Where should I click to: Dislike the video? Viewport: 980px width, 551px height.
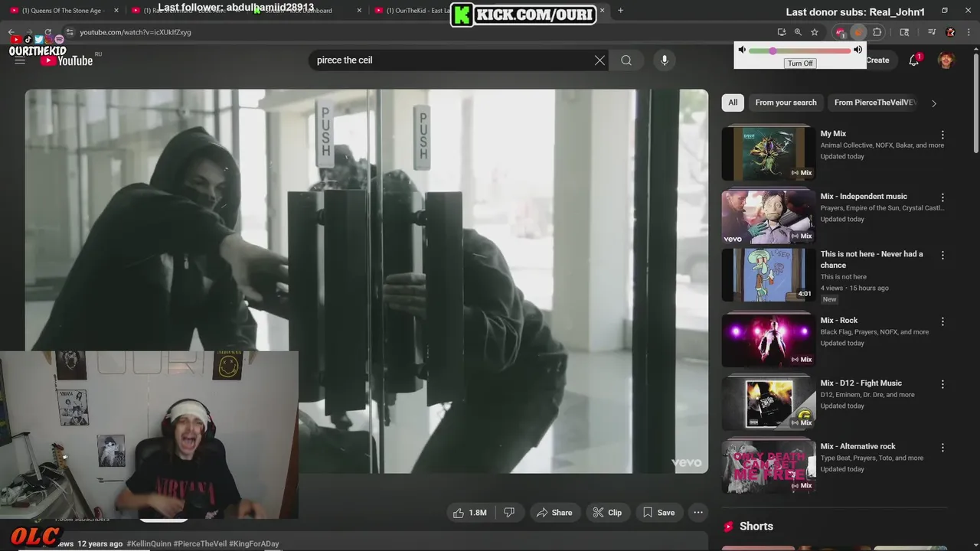click(509, 513)
